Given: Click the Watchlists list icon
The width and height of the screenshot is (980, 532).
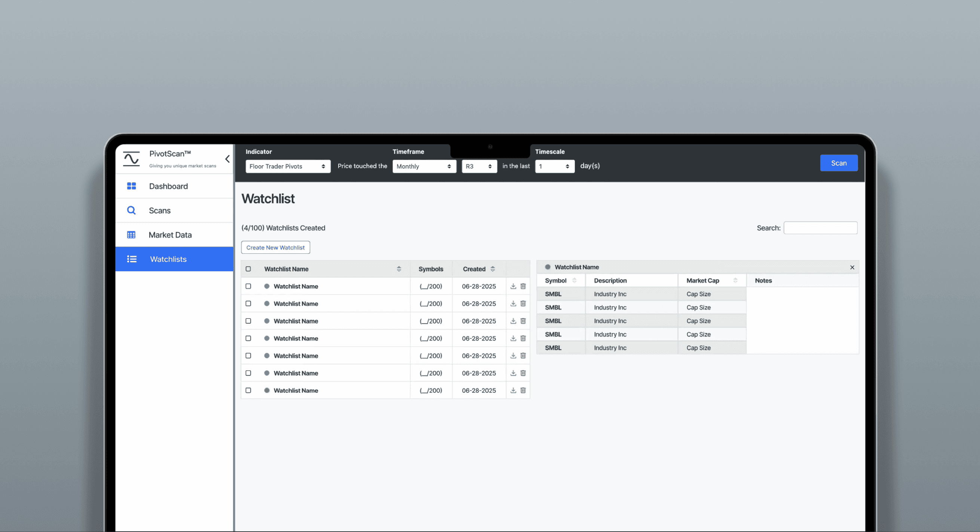Looking at the screenshot, I should (x=132, y=259).
